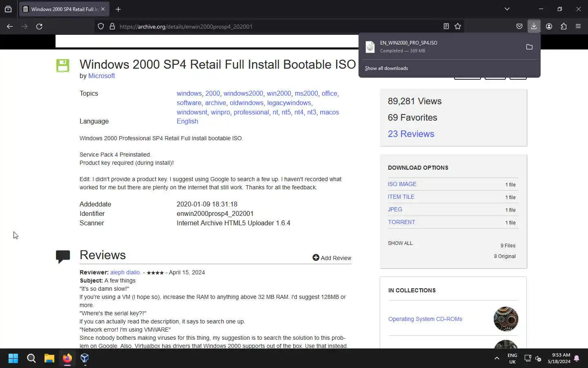
Task: Open the professional topic link
Action: 251,112
